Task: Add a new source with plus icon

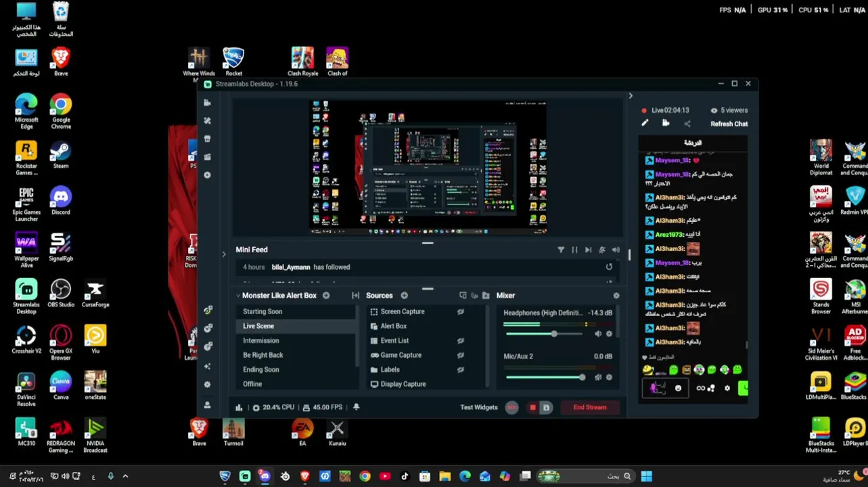Action: point(404,296)
